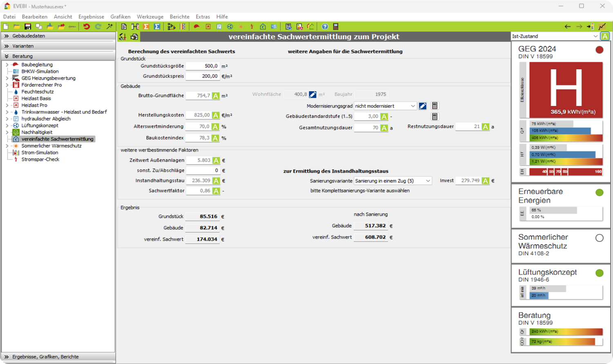Viewport: 613px width, 364px height.
Task: Open the Berichte menu
Action: (x=179, y=17)
